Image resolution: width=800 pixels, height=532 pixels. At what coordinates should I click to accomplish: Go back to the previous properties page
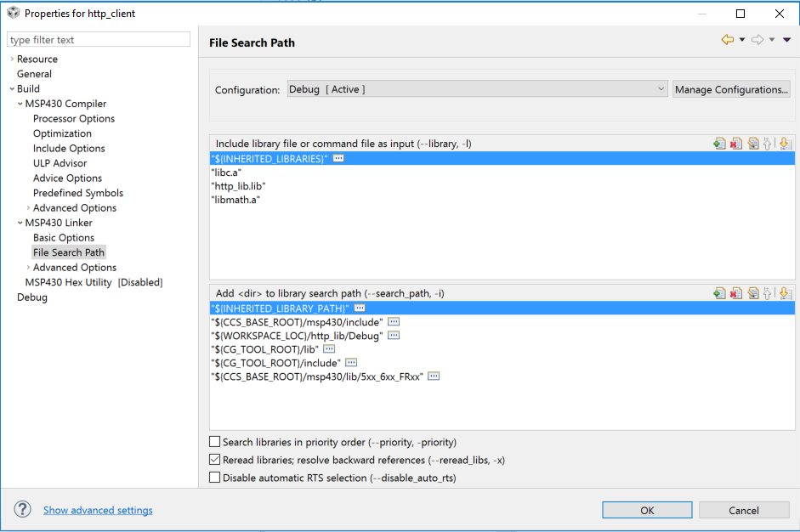click(x=728, y=39)
